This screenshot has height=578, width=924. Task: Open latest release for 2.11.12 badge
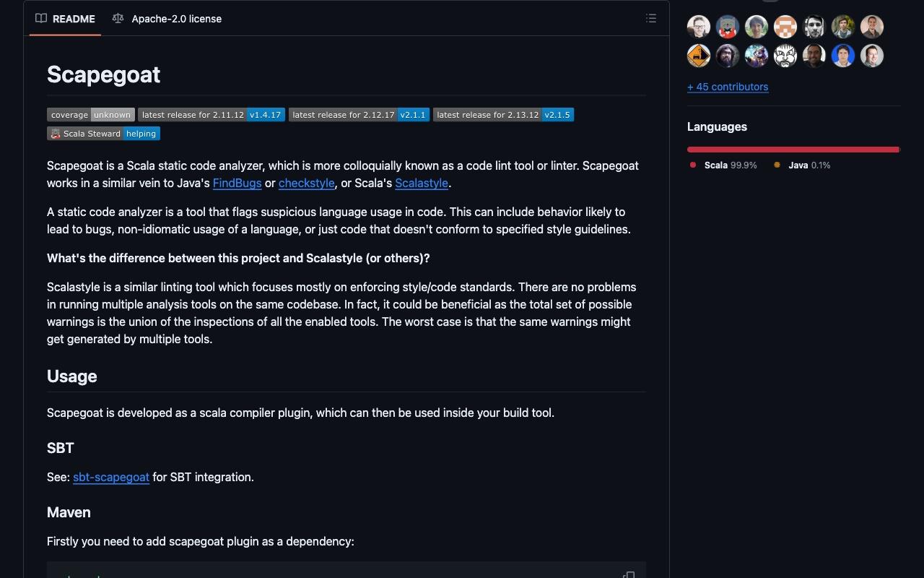pyautogui.click(x=212, y=115)
